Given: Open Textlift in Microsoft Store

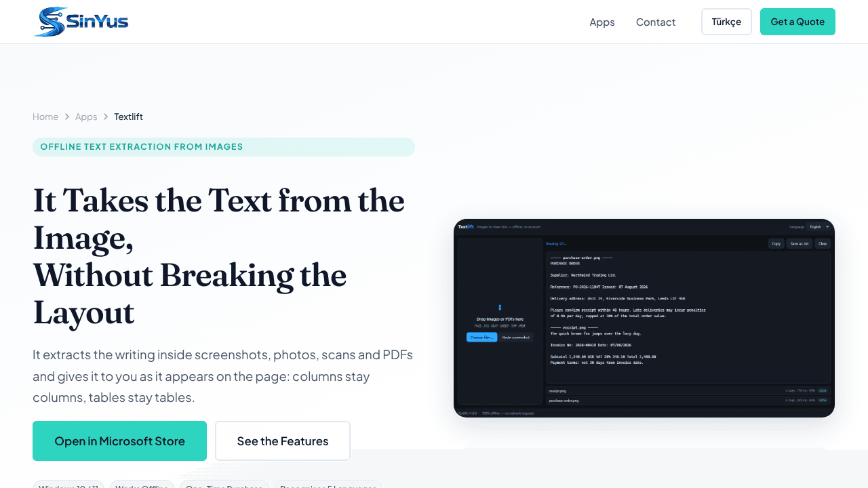Looking at the screenshot, I should click(119, 441).
